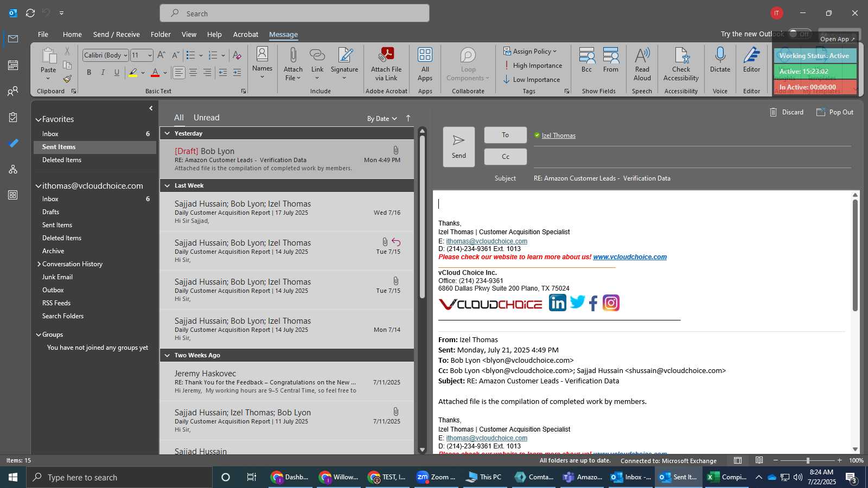
Task: Click the Discard trash icon
Action: [774, 112]
